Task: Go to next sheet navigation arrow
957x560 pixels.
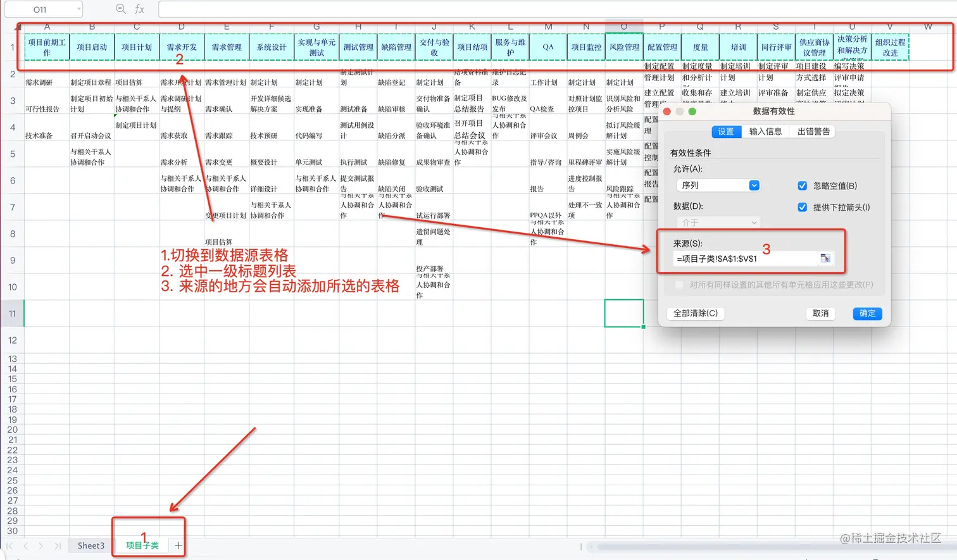Action: coord(41,545)
